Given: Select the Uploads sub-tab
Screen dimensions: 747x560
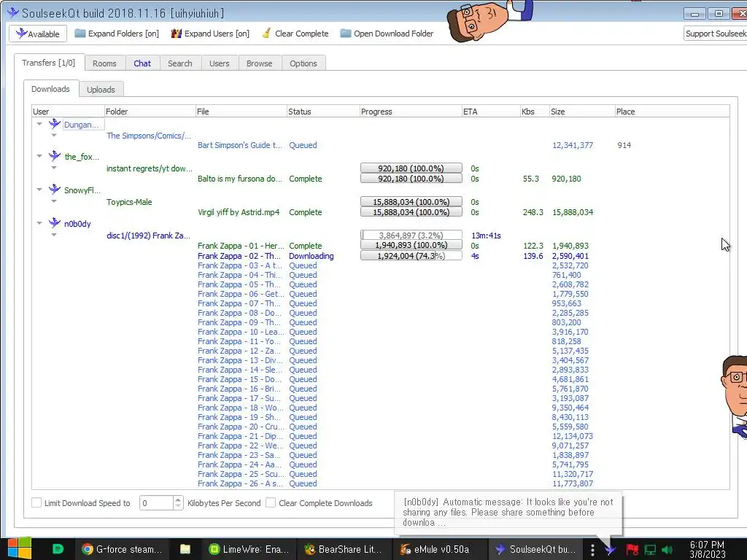Looking at the screenshot, I should [101, 90].
